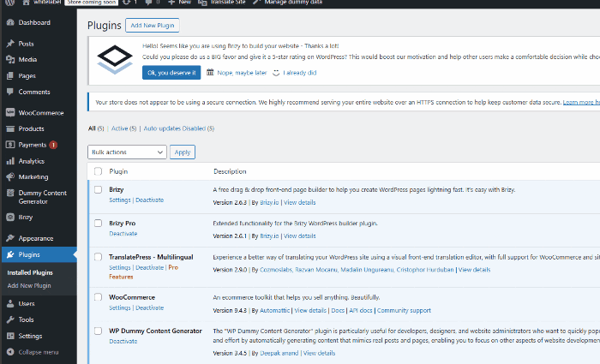Open the Bulk actions dropdown
The height and width of the screenshot is (364, 600).
(127, 152)
